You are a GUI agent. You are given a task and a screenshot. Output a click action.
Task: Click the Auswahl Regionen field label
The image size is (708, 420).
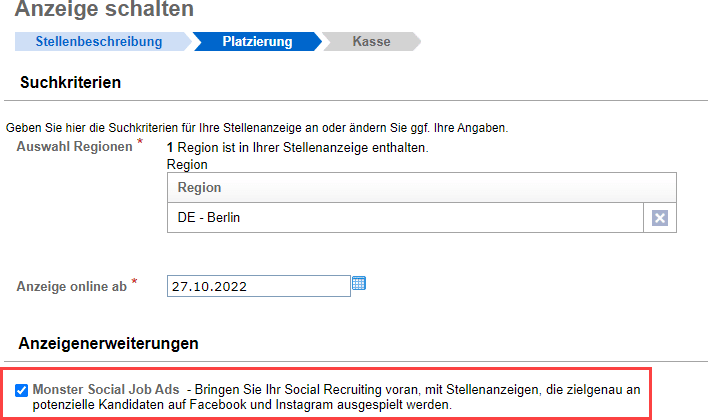(75, 147)
